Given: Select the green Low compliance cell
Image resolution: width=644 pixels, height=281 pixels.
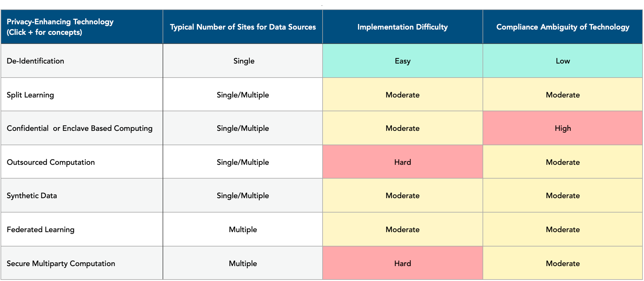Looking at the screenshot, I should 563,61.
